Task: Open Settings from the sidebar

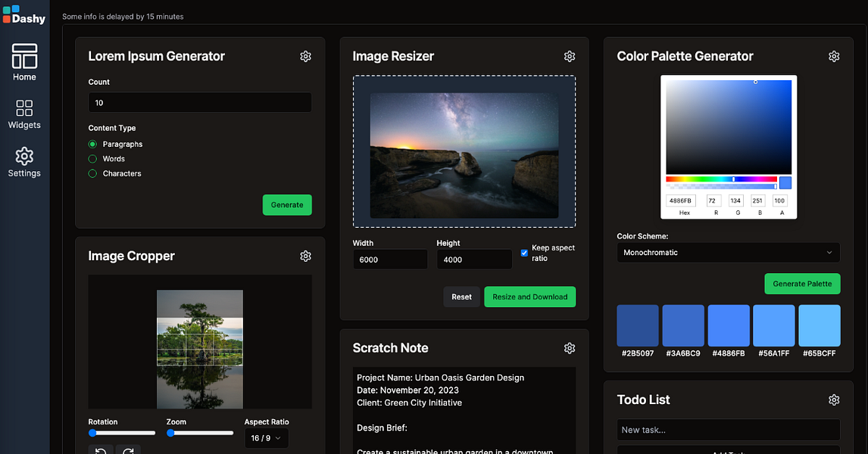Action: 24,162
